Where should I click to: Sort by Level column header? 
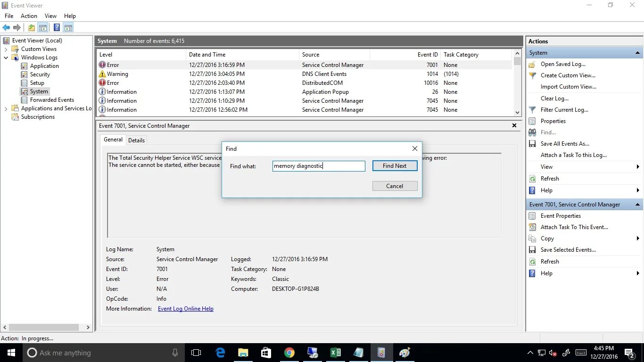(141, 55)
